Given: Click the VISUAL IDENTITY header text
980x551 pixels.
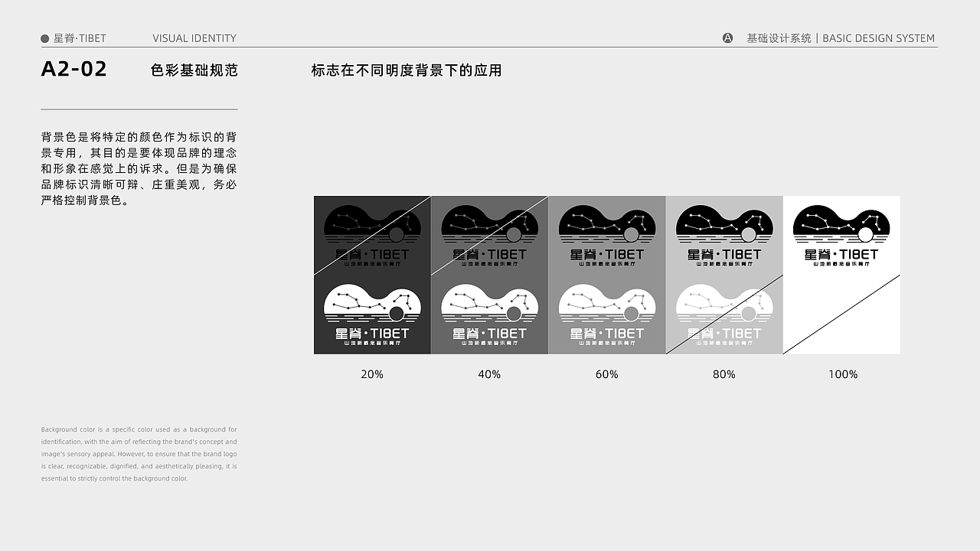Looking at the screenshot, I should 194,38.
